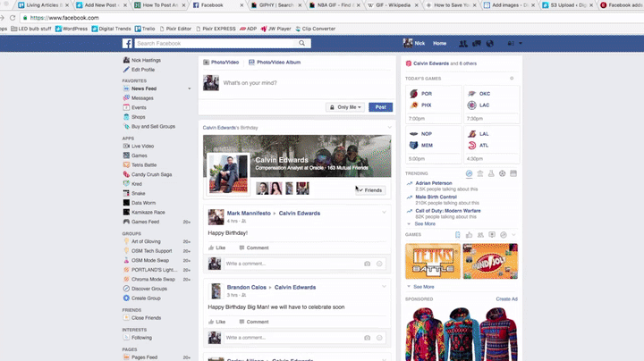Select Photo/Video Album composer tab
This screenshot has width=644, height=361.
pos(275,63)
